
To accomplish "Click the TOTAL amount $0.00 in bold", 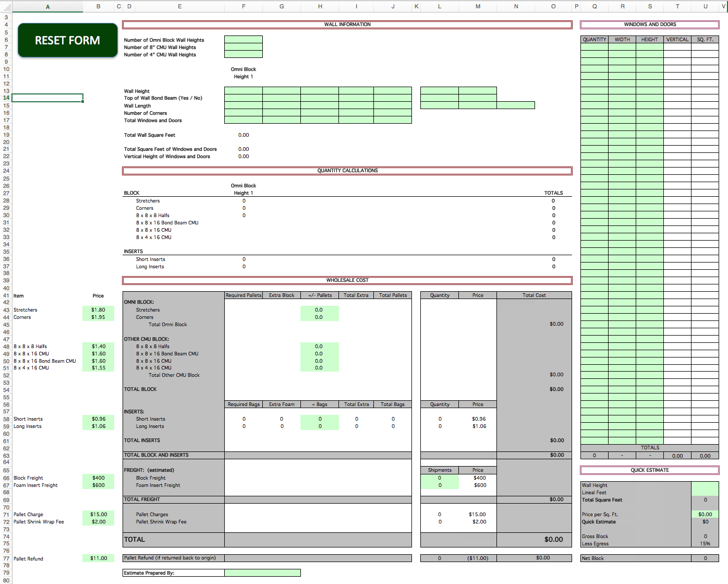I will point(553,540).
